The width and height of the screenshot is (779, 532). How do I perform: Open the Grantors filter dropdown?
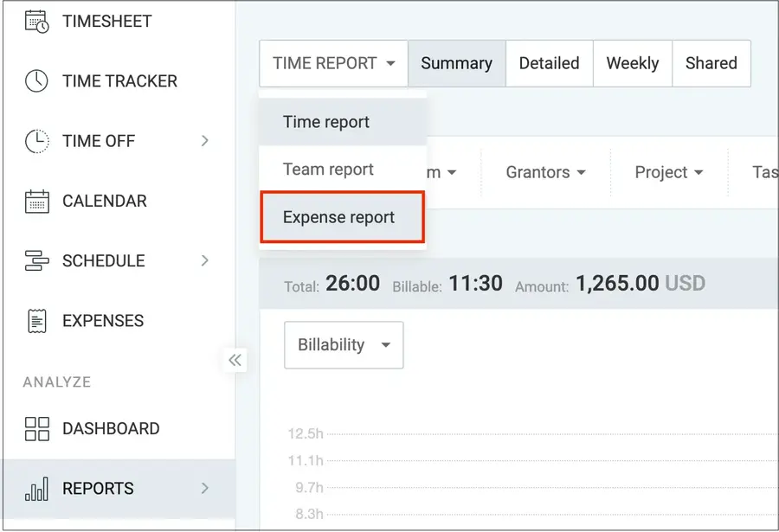click(x=544, y=172)
